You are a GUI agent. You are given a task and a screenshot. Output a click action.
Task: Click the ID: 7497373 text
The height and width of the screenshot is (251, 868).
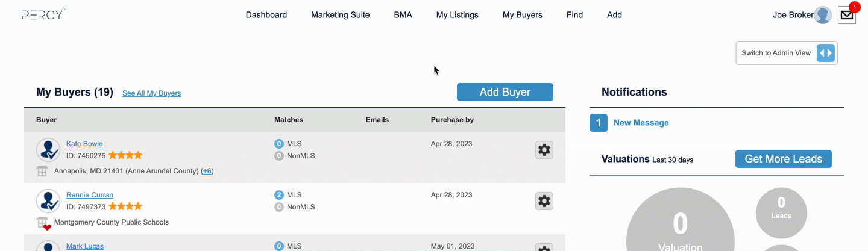pos(86,207)
